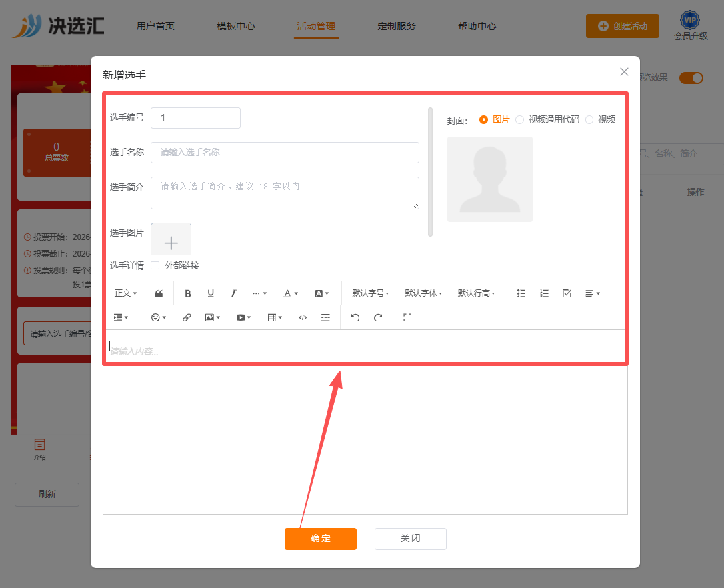Toggle underline text formatting
This screenshot has width=724, height=588.
pyautogui.click(x=211, y=293)
